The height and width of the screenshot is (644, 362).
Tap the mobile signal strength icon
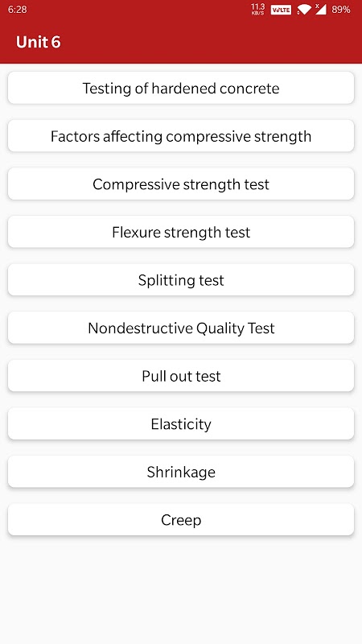click(x=320, y=9)
